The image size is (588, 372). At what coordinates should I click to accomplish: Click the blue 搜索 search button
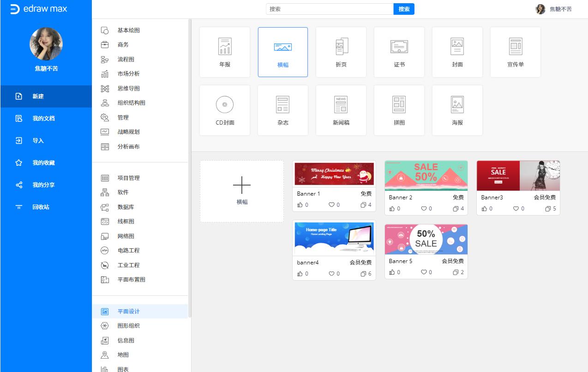coord(404,9)
